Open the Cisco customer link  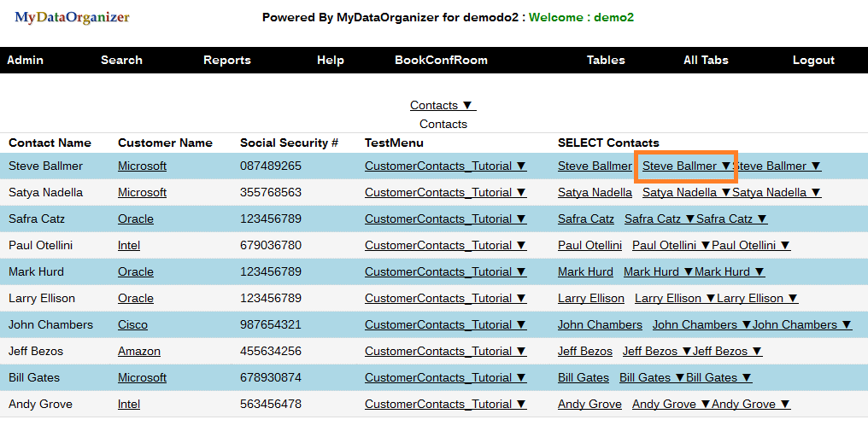pos(132,324)
